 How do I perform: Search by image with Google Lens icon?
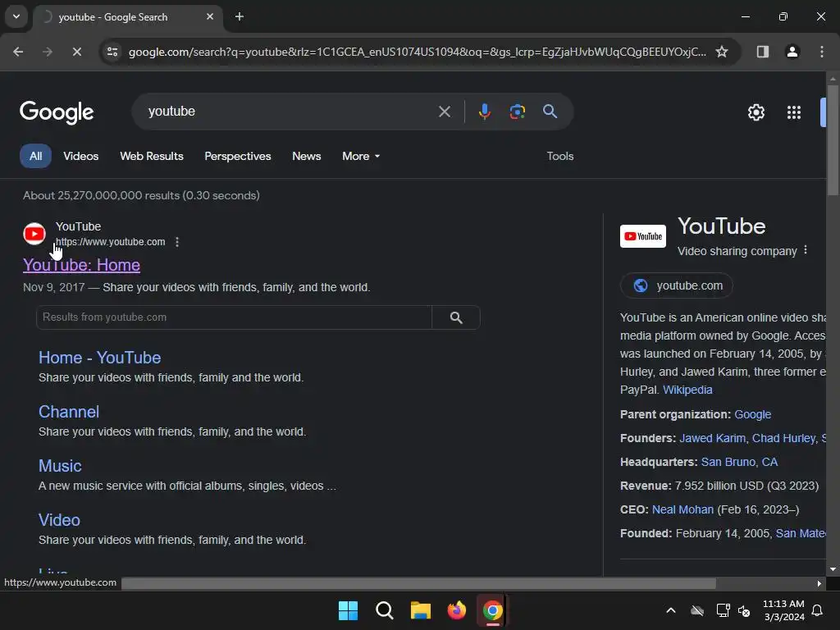pyautogui.click(x=517, y=112)
